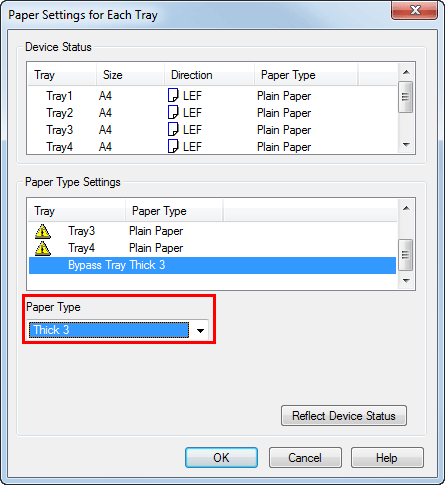Click the Paper Type Settings scrollbar thumb
This screenshot has width=445, height=485.
coord(406,255)
